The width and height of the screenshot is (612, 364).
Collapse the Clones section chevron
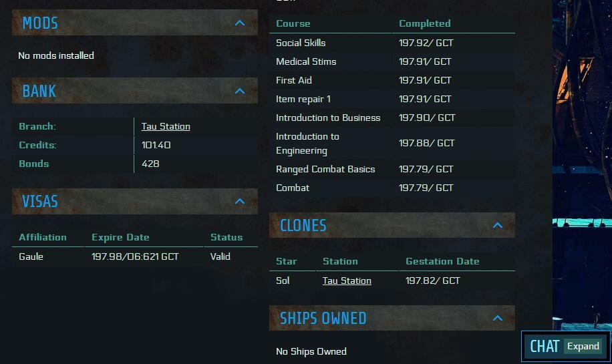pyautogui.click(x=497, y=226)
